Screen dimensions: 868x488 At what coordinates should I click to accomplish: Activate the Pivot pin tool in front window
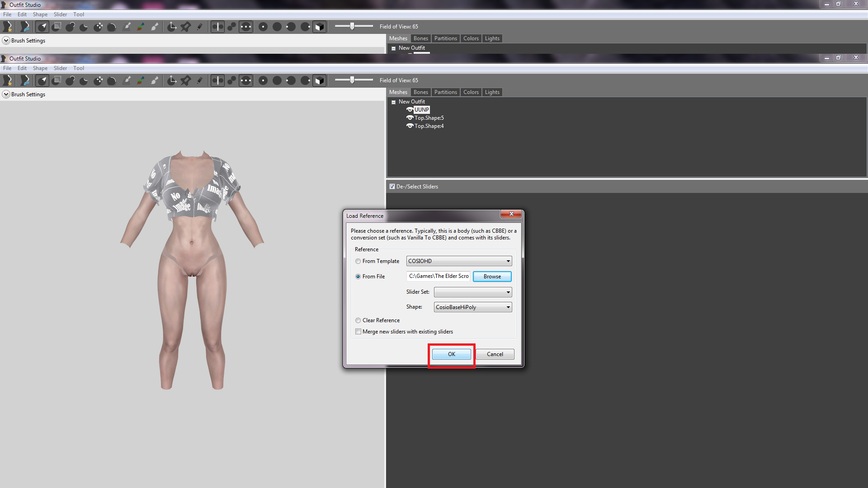[186, 80]
